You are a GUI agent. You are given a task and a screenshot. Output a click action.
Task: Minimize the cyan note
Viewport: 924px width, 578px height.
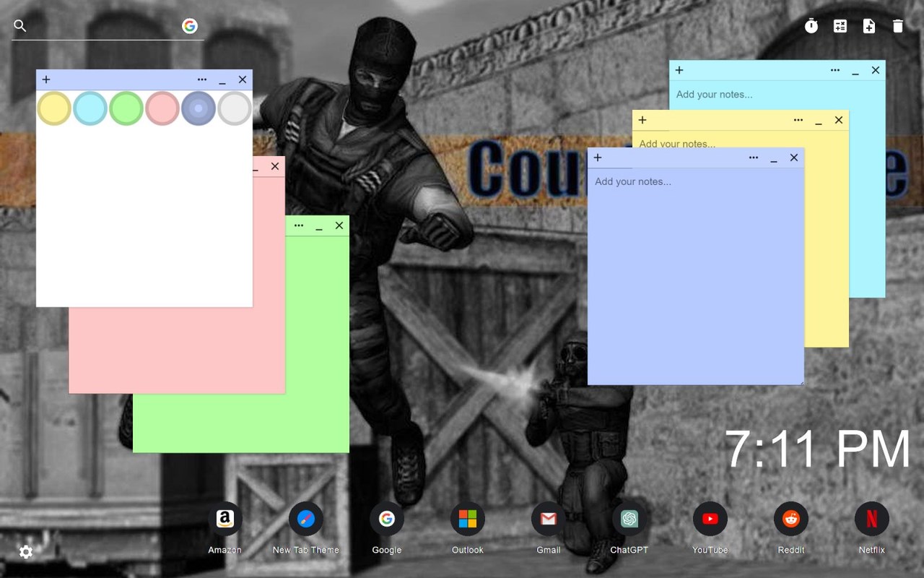pyautogui.click(x=855, y=71)
